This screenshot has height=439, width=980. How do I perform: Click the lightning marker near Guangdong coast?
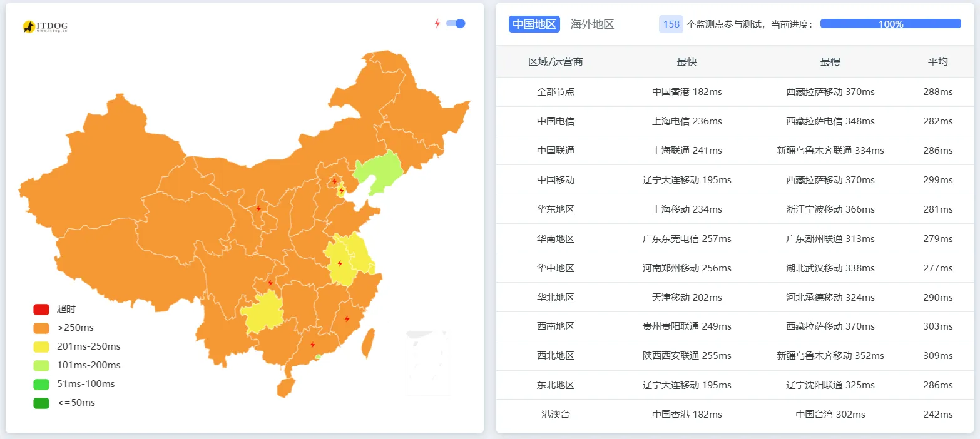pos(313,345)
